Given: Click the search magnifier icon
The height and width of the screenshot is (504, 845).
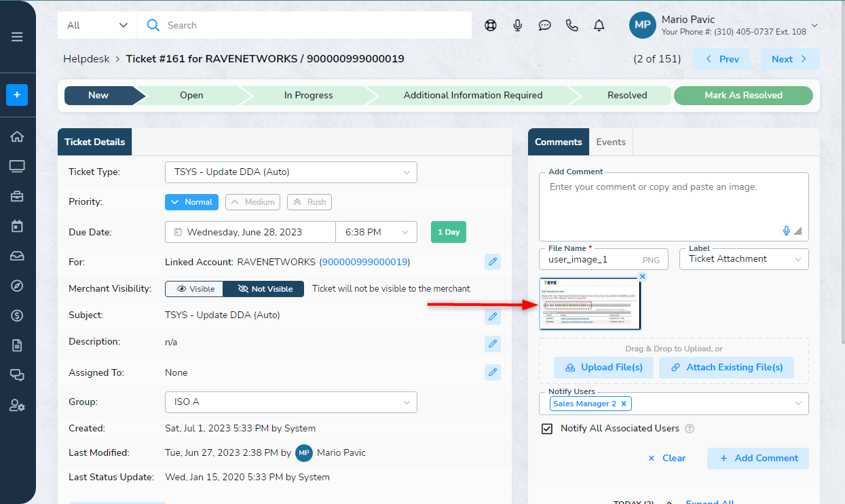Looking at the screenshot, I should 153,25.
